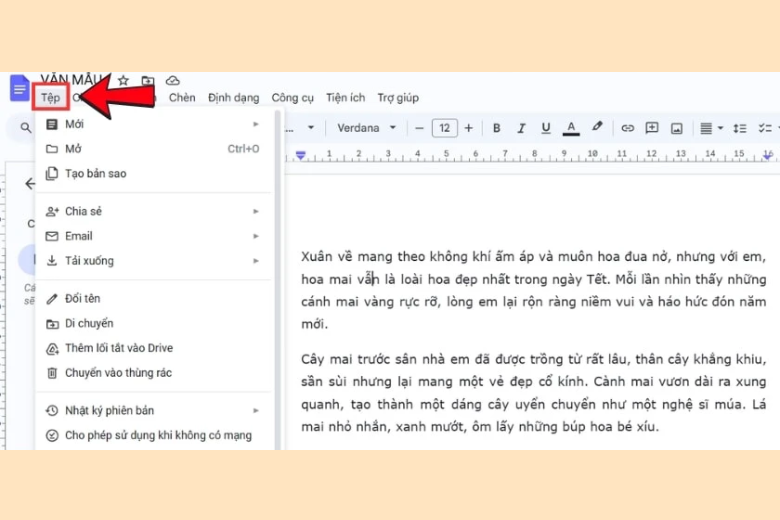This screenshot has height=520, width=780.
Task: Open the Công cụ menu
Action: [x=292, y=98]
